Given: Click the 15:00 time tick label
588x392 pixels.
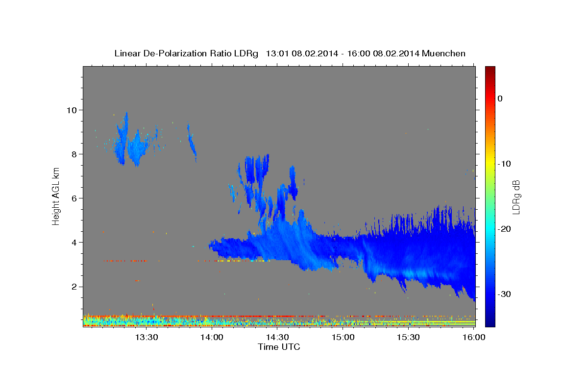Looking at the screenshot, I should pyautogui.click(x=343, y=338).
